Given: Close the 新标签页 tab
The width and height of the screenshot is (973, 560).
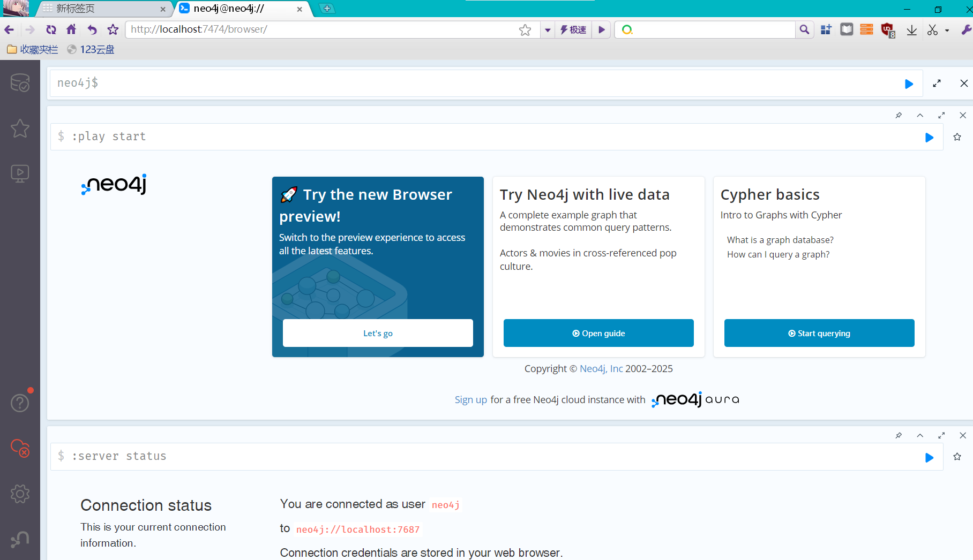Looking at the screenshot, I should tap(163, 9).
